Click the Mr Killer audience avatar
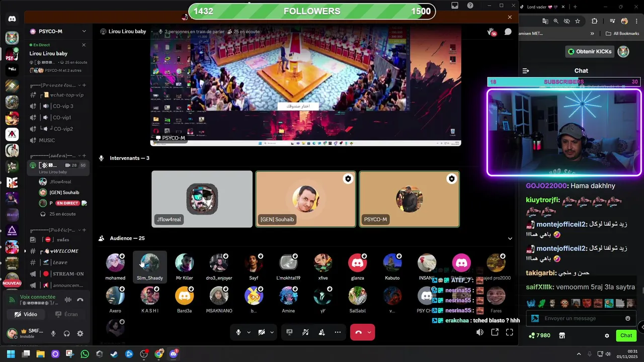 coord(184,263)
